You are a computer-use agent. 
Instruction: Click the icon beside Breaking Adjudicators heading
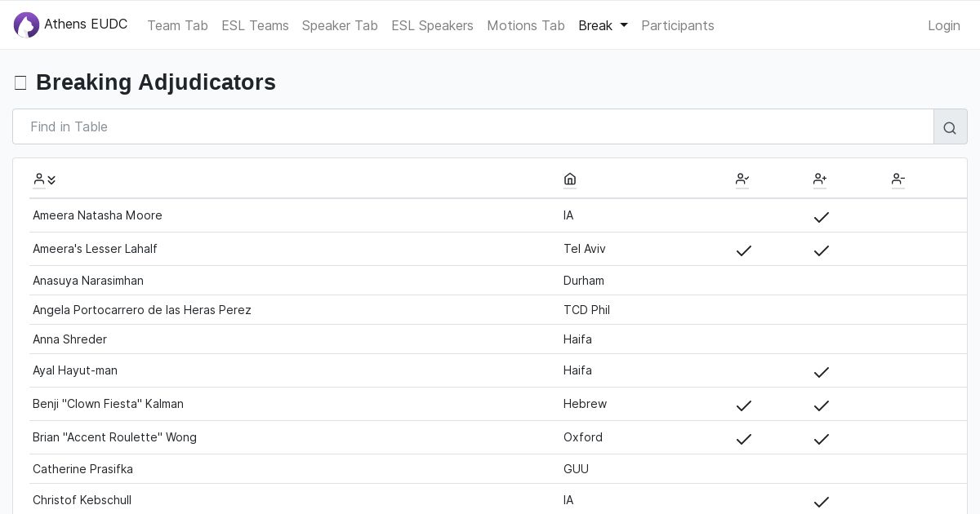click(x=20, y=82)
